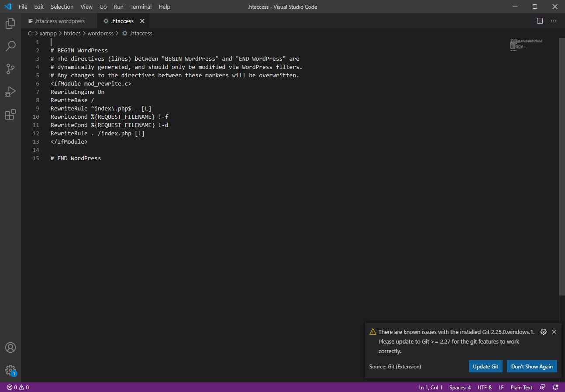The width and height of the screenshot is (565, 392).
Task: Close the .htaccess editor tab
Action: 142,21
